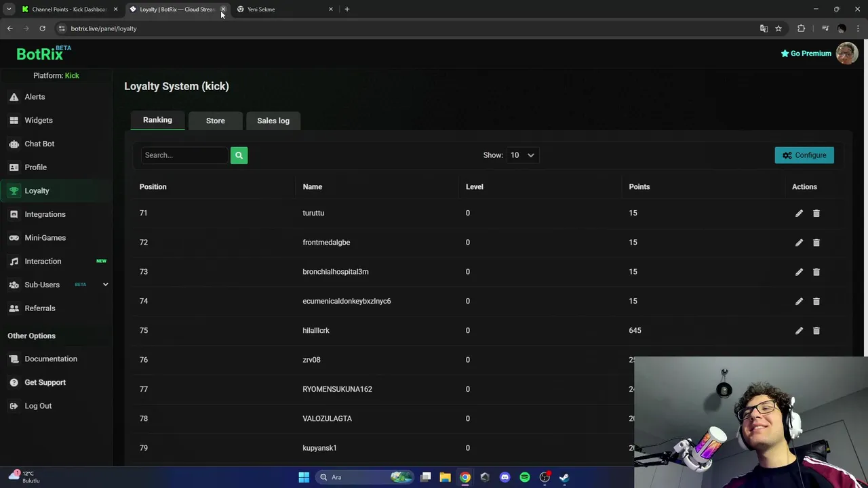Click the translate page icon
Image resolution: width=868 pixels, height=488 pixels.
764,28
